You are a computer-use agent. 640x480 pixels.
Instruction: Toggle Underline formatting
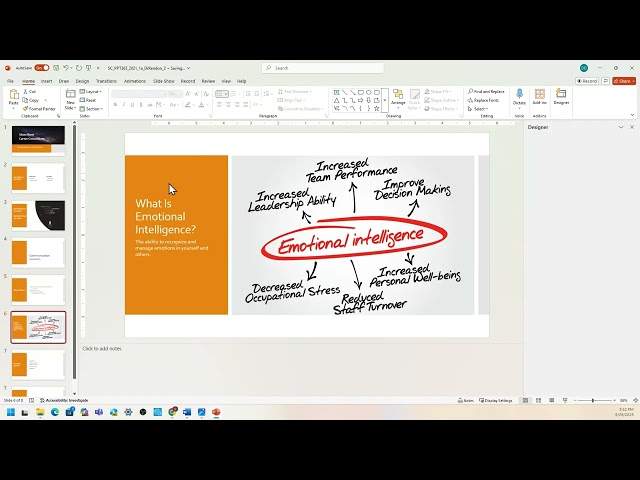pyautogui.click(x=132, y=105)
